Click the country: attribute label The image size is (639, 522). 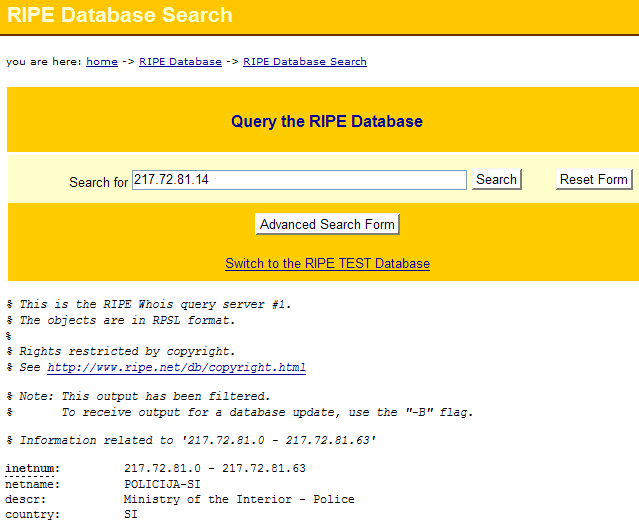(32, 515)
